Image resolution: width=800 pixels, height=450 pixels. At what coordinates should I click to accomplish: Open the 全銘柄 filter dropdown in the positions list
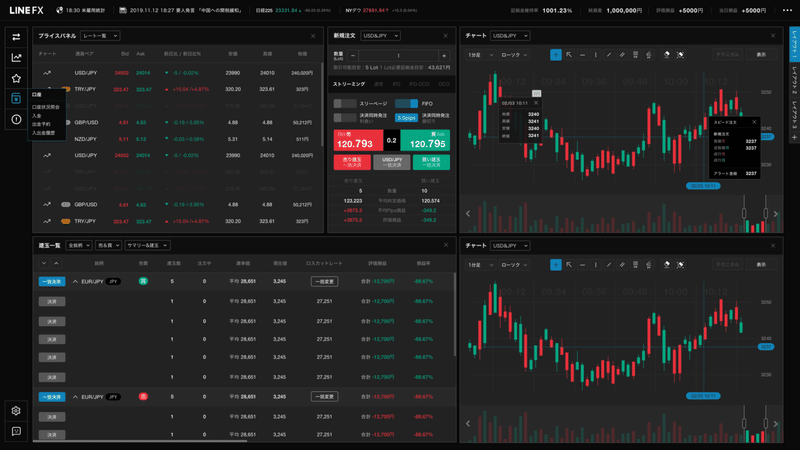tap(79, 245)
